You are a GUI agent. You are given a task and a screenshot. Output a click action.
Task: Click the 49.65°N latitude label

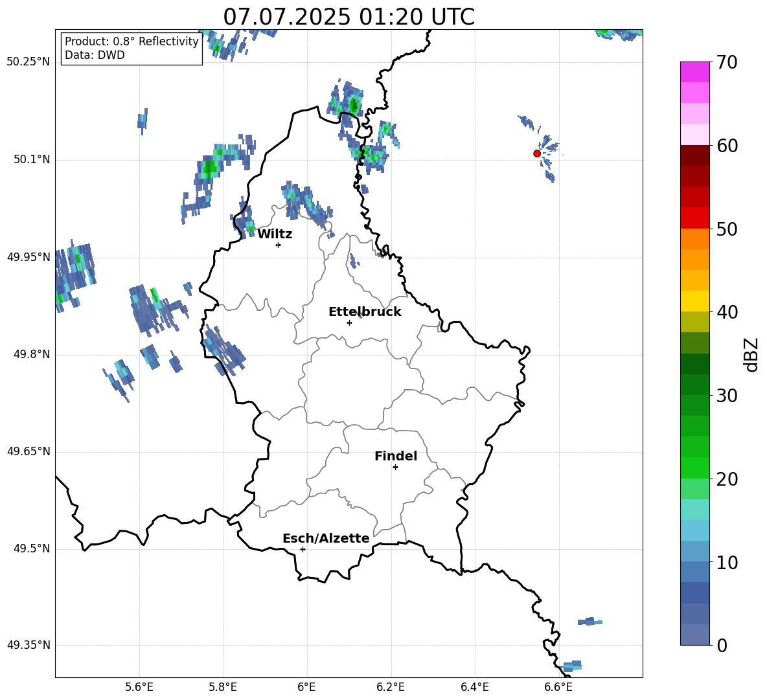[x=29, y=451]
